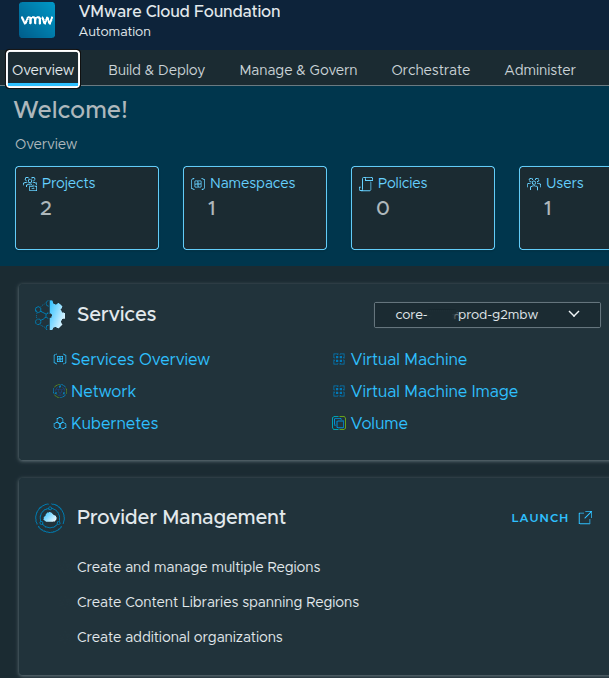Click the Services section gear icon
This screenshot has width=609, height=678.
50,315
